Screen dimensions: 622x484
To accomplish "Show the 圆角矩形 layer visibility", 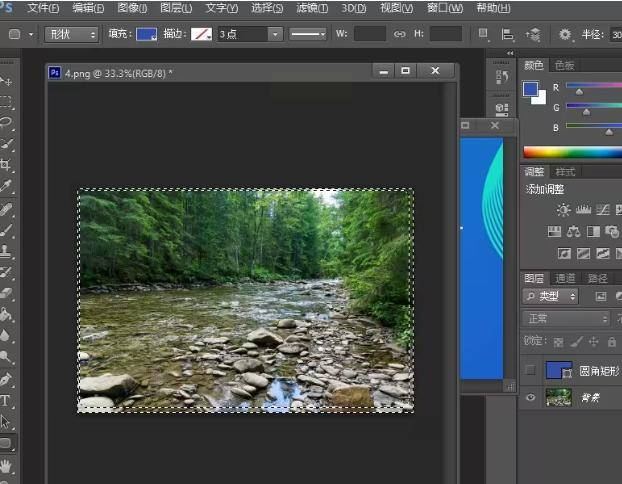I will click(531, 370).
